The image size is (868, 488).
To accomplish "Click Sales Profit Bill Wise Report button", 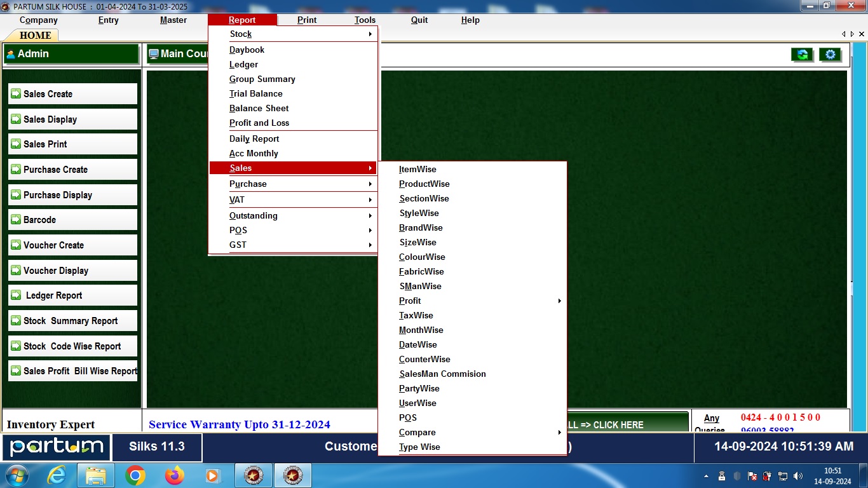I will pos(72,371).
